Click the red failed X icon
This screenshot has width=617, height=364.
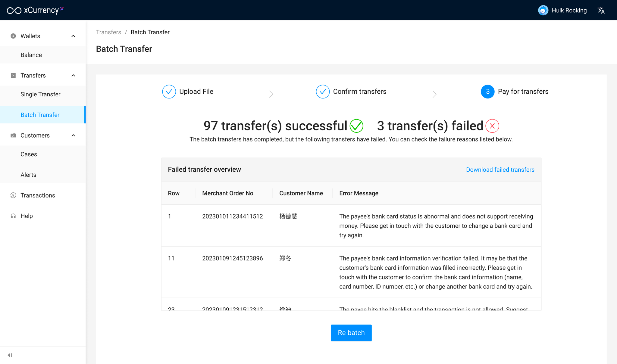click(x=492, y=126)
